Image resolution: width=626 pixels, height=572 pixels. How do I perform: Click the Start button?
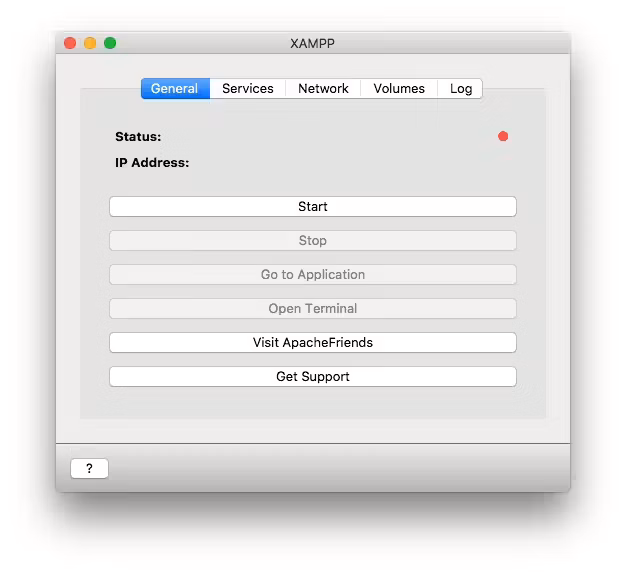(313, 206)
